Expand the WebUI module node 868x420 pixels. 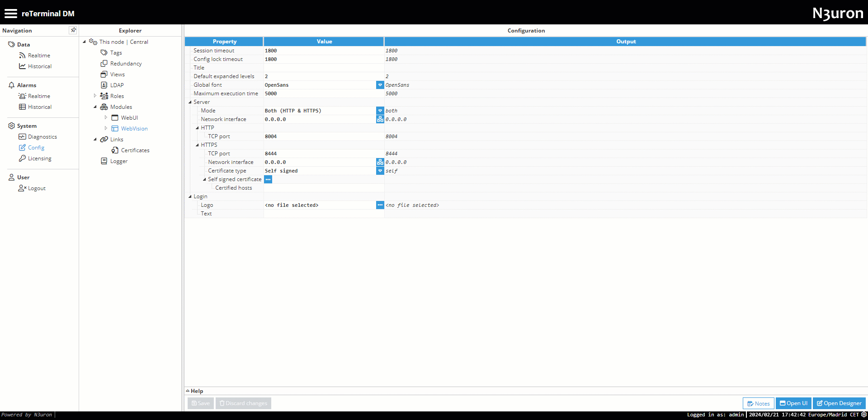[x=106, y=117]
